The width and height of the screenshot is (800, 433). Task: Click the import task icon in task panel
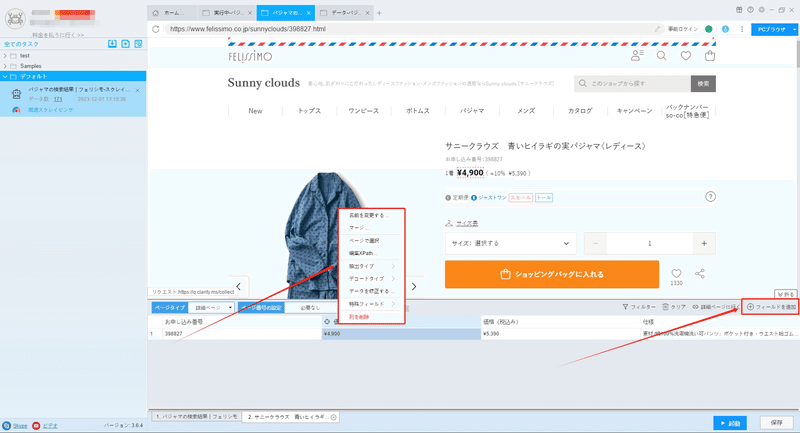pyautogui.click(x=112, y=44)
